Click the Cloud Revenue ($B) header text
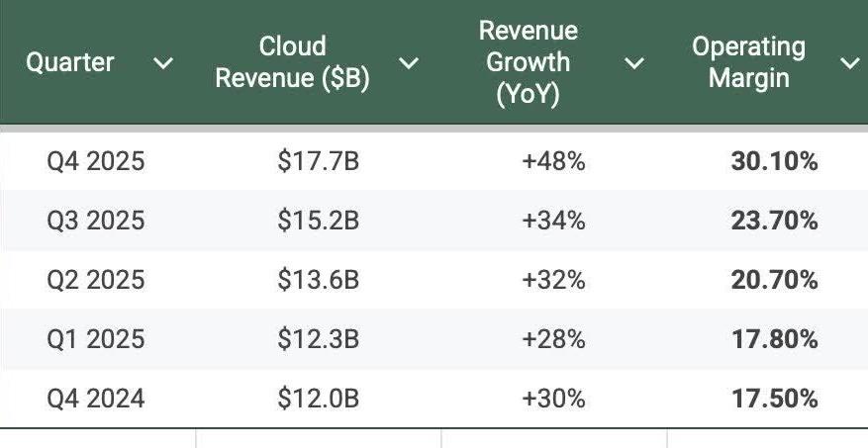This screenshot has height=448, width=868. [293, 62]
